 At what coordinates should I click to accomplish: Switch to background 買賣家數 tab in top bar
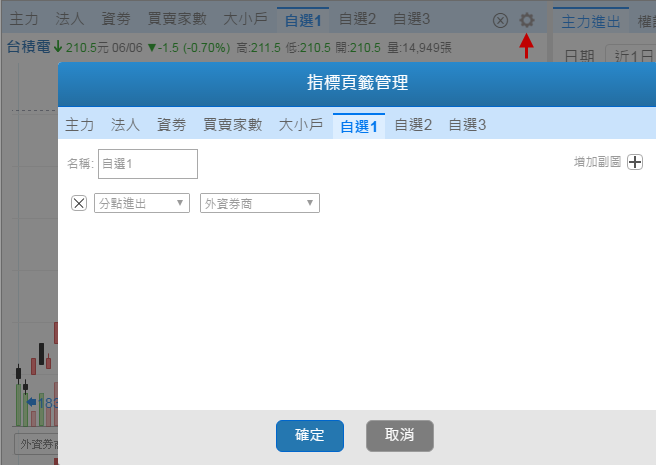[177, 19]
